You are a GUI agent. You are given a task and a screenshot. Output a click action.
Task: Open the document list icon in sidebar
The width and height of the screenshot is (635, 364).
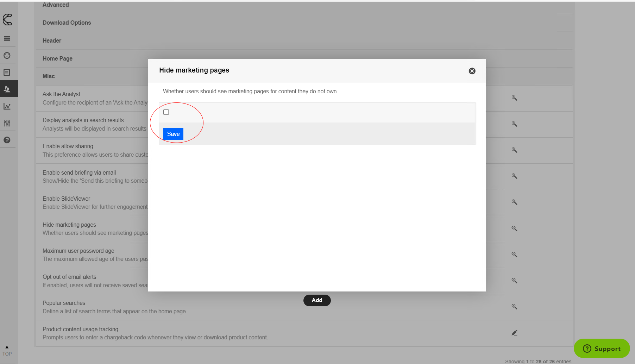tap(7, 73)
